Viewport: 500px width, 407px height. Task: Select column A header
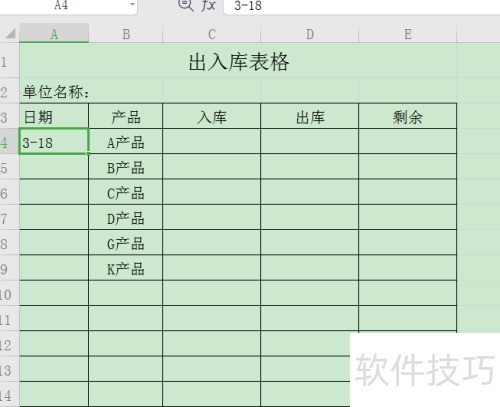pyautogui.click(x=54, y=33)
